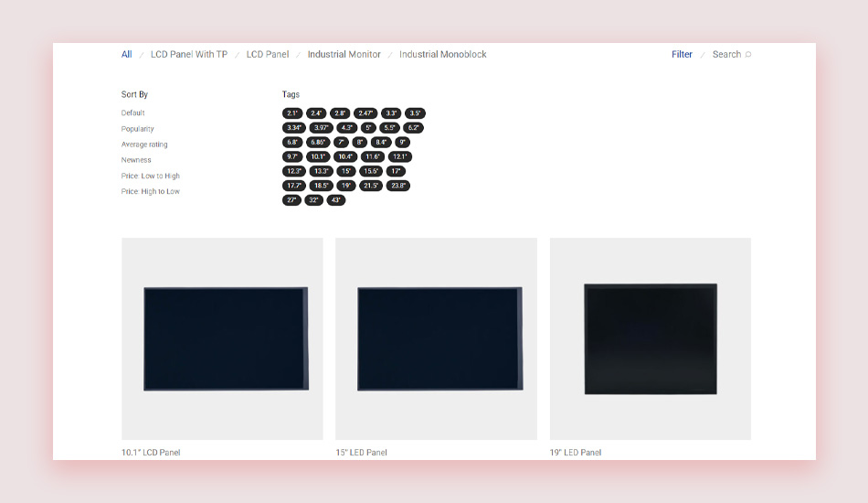
Task: Filter by the 4.3" tag
Action: (x=347, y=127)
